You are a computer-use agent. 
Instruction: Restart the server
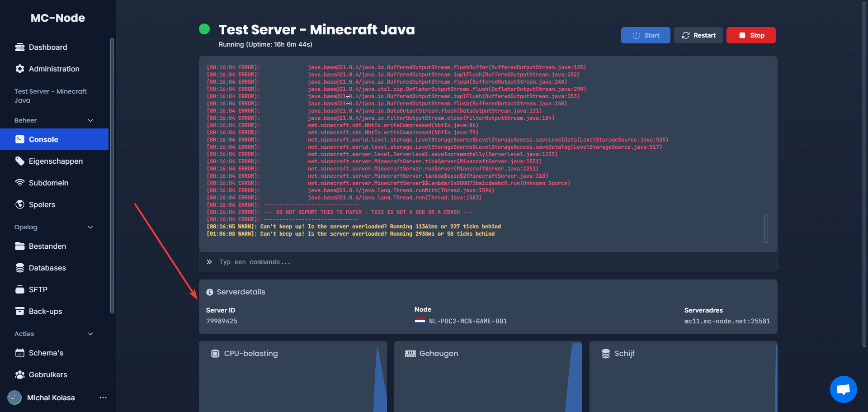(x=698, y=35)
